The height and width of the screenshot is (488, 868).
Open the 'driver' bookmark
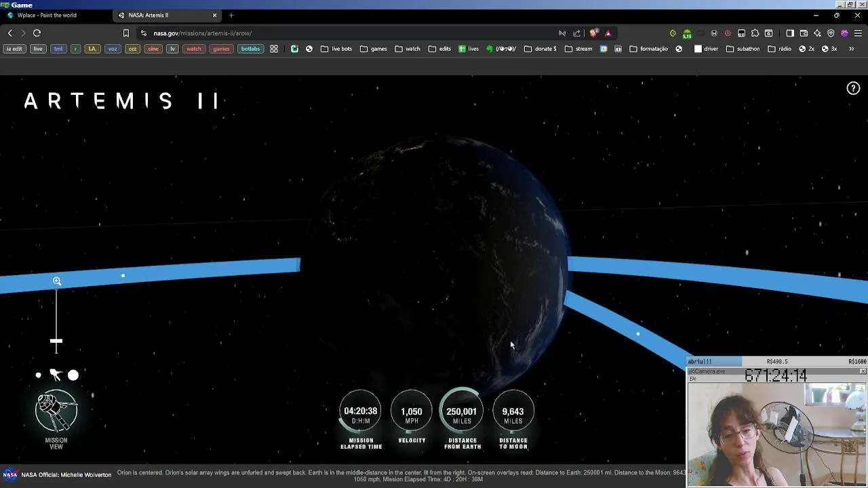(706, 49)
